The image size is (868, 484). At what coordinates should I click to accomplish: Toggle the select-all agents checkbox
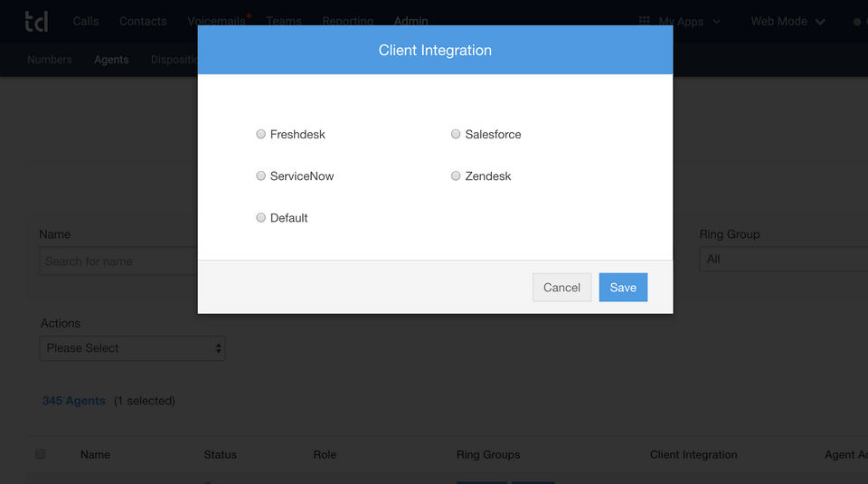pos(40,454)
